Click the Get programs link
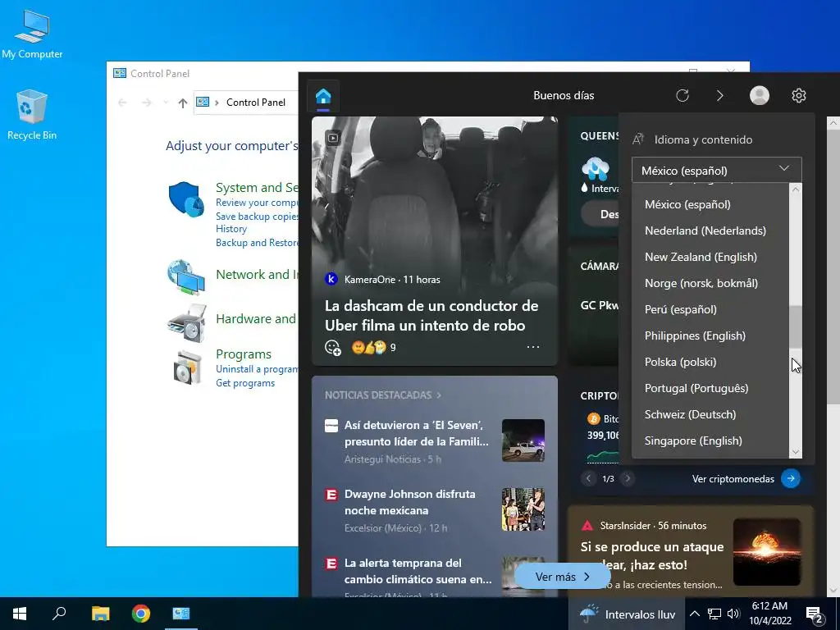 pos(244,383)
